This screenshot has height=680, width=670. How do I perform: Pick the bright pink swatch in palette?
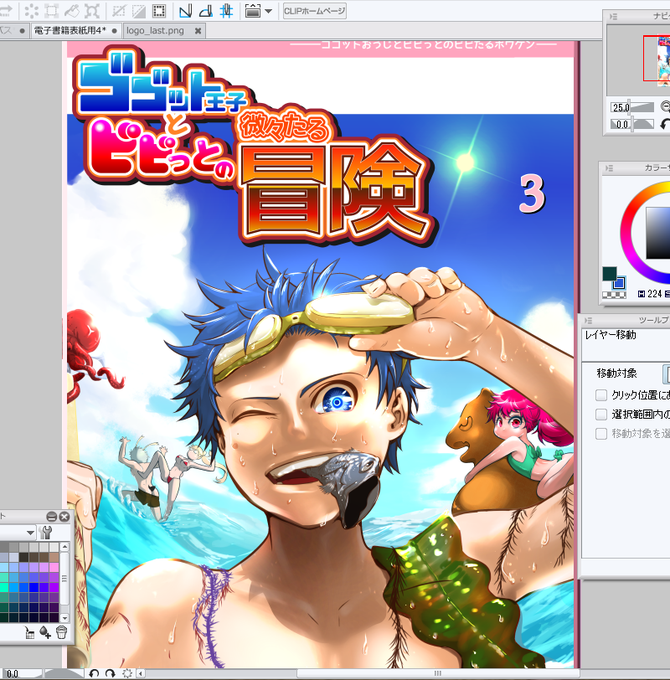(54, 567)
